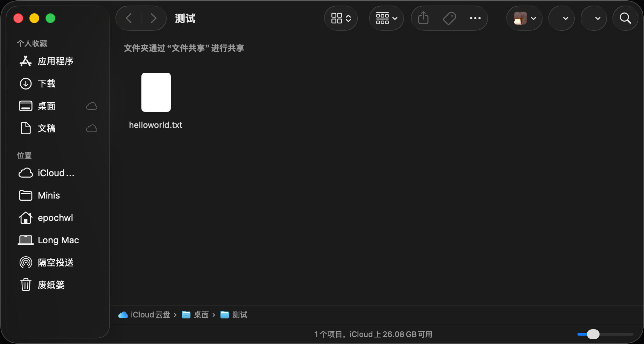Image resolution: width=644 pixels, height=344 pixels.
Task: Open the more actions ellipsis menu
Action: tap(475, 18)
